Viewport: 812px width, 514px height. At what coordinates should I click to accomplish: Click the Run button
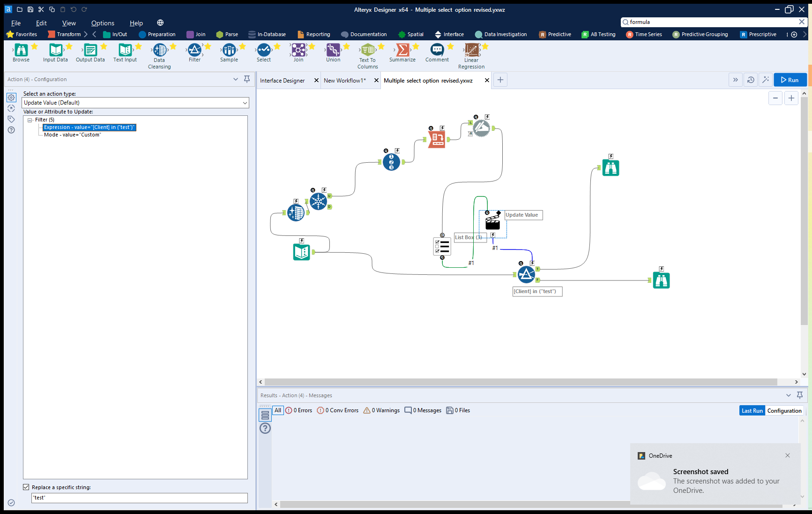(790, 79)
